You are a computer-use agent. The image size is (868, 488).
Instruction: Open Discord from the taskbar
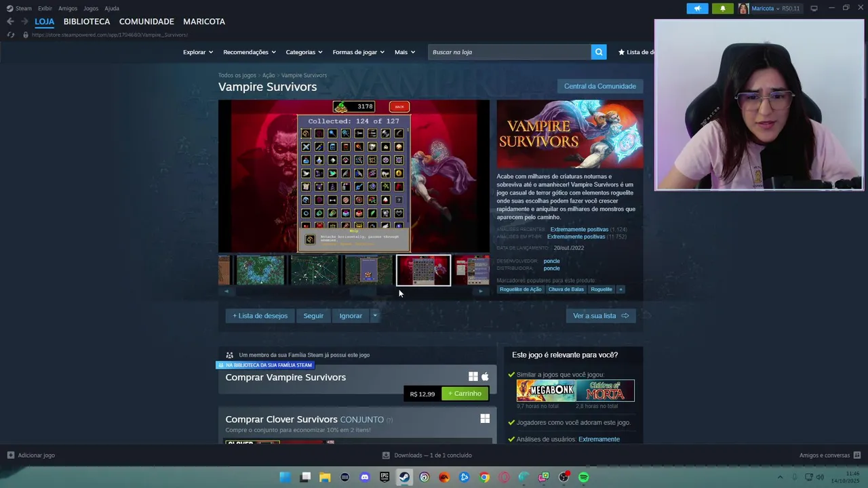[365, 477]
